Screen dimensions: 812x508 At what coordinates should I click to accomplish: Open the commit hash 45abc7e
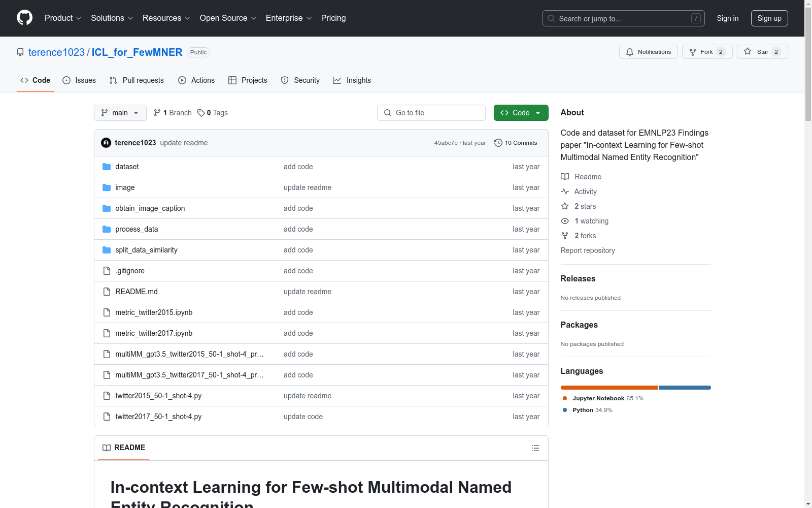click(x=446, y=143)
